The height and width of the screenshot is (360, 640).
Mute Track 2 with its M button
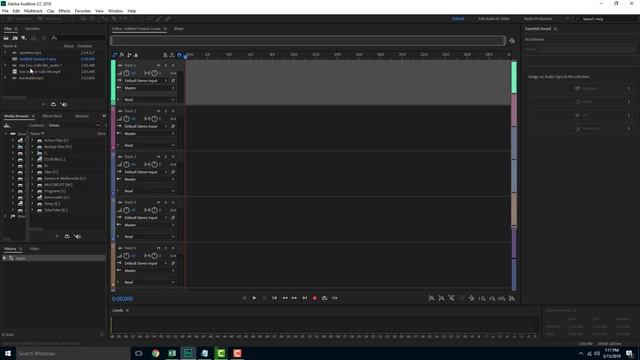pos(158,111)
